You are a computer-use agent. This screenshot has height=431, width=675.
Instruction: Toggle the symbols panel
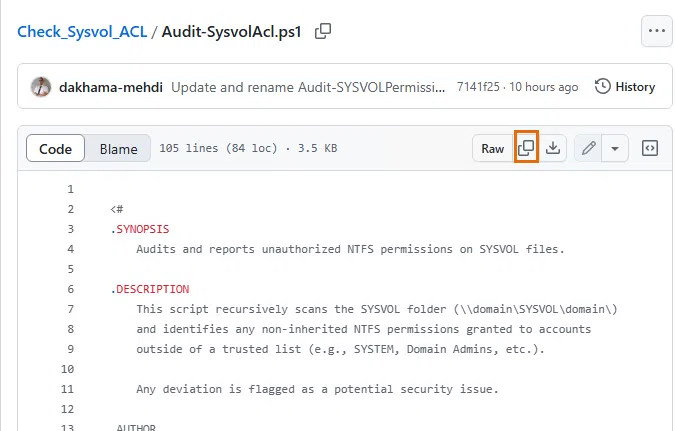pos(649,148)
